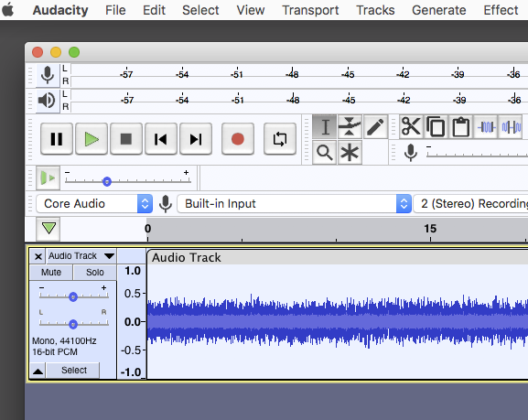Image resolution: width=528 pixels, height=420 pixels.
Task: Open the Generate menu
Action: tap(439, 10)
